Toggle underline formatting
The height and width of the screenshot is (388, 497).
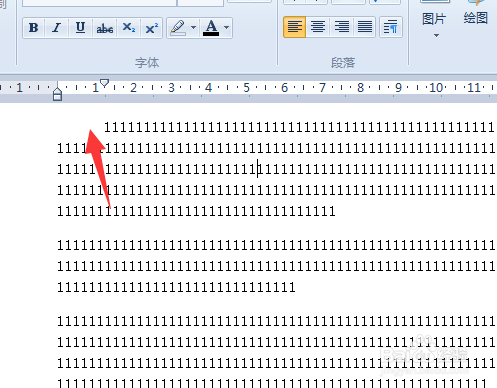[80, 28]
